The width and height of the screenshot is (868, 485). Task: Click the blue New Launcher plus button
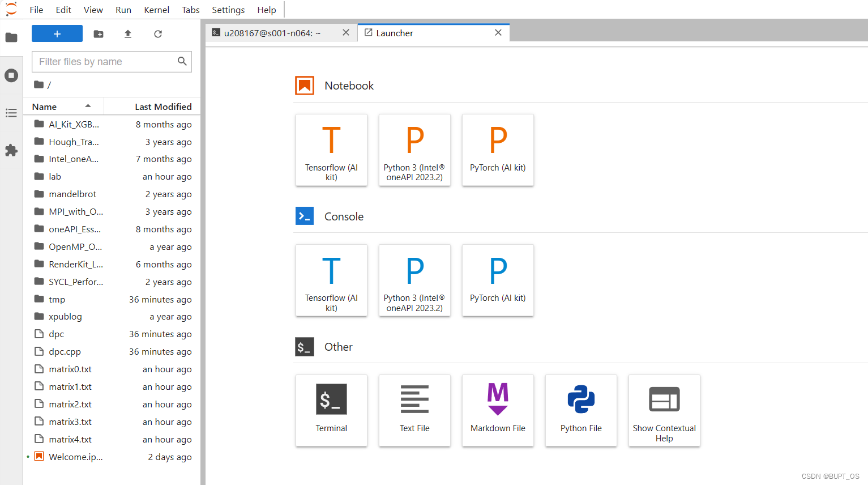tap(57, 34)
